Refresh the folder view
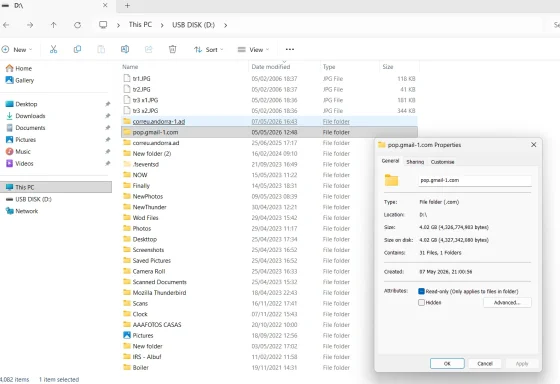560x384 pixels. [x=78, y=25]
